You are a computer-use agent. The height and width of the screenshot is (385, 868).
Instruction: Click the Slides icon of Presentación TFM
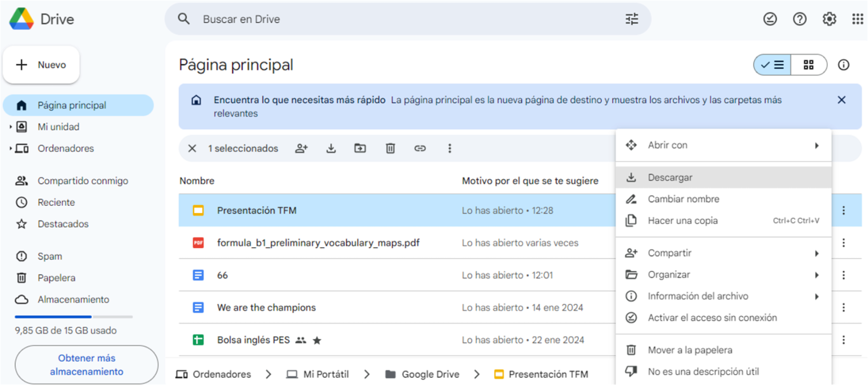[x=199, y=210]
